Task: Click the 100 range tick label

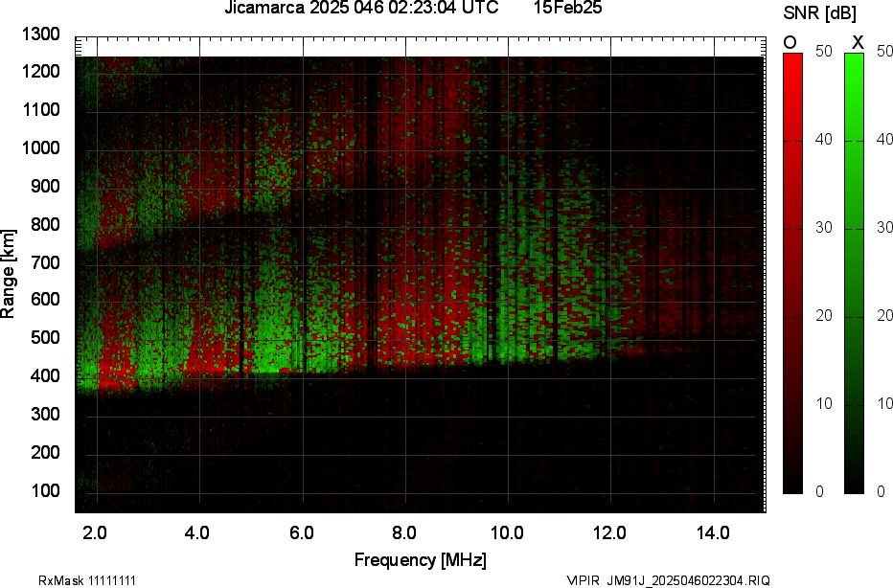Action: [44, 490]
